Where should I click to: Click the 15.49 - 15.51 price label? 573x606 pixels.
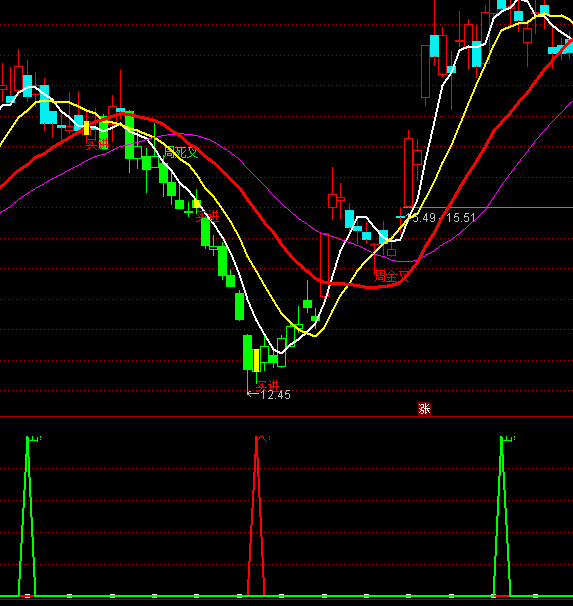[441, 218]
